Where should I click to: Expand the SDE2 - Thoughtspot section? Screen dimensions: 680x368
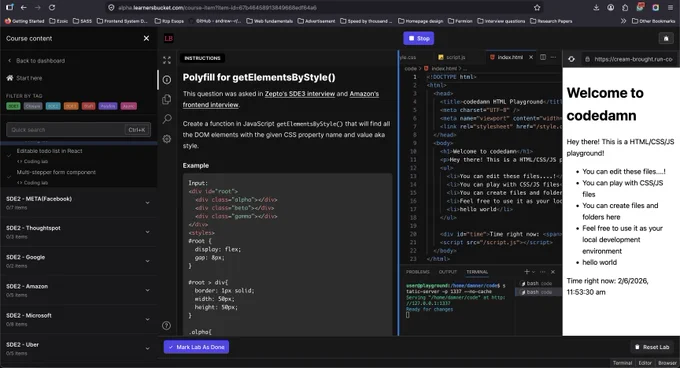78,231
